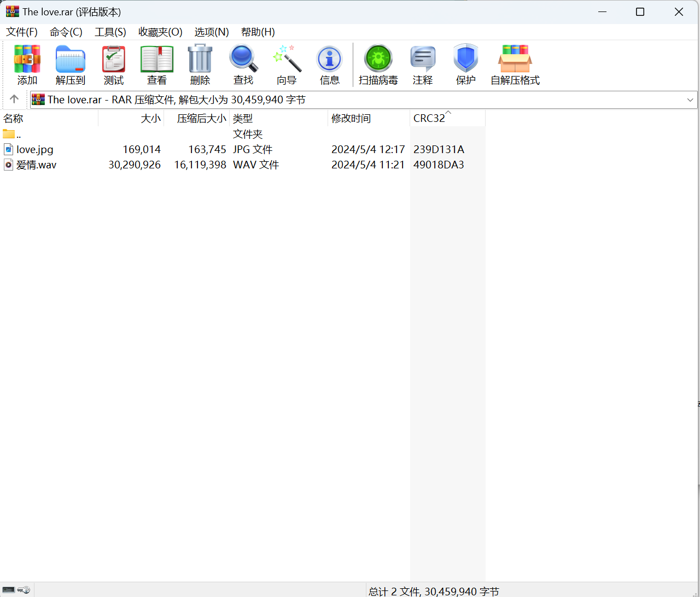The image size is (700, 597).
Task: Open the 选项(N) menu
Action: click(212, 32)
